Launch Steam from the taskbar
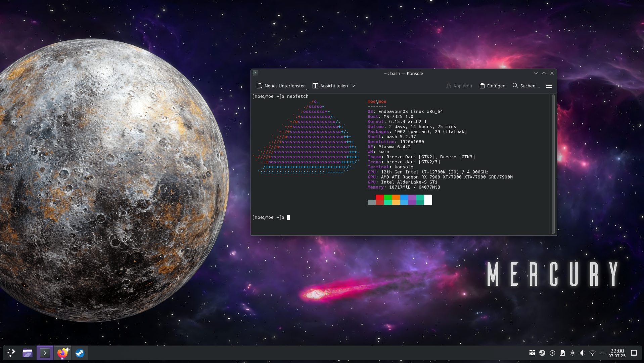The width and height of the screenshot is (644, 363). (x=80, y=353)
